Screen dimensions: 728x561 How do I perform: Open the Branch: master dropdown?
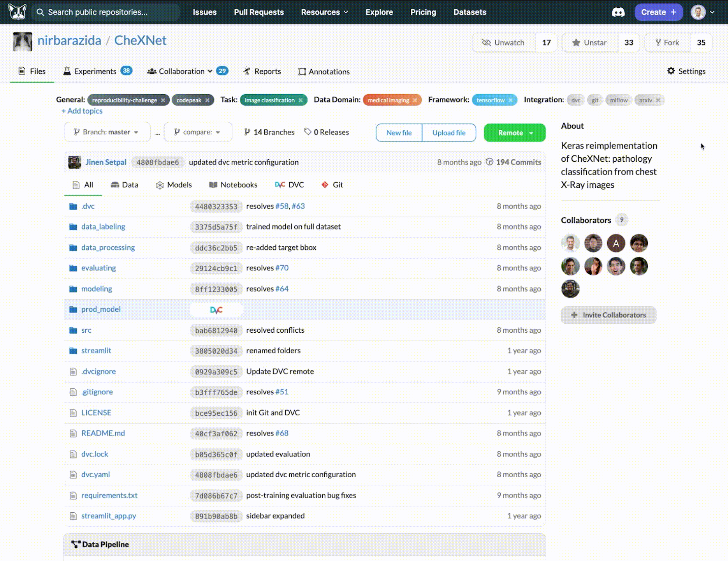[x=107, y=132]
